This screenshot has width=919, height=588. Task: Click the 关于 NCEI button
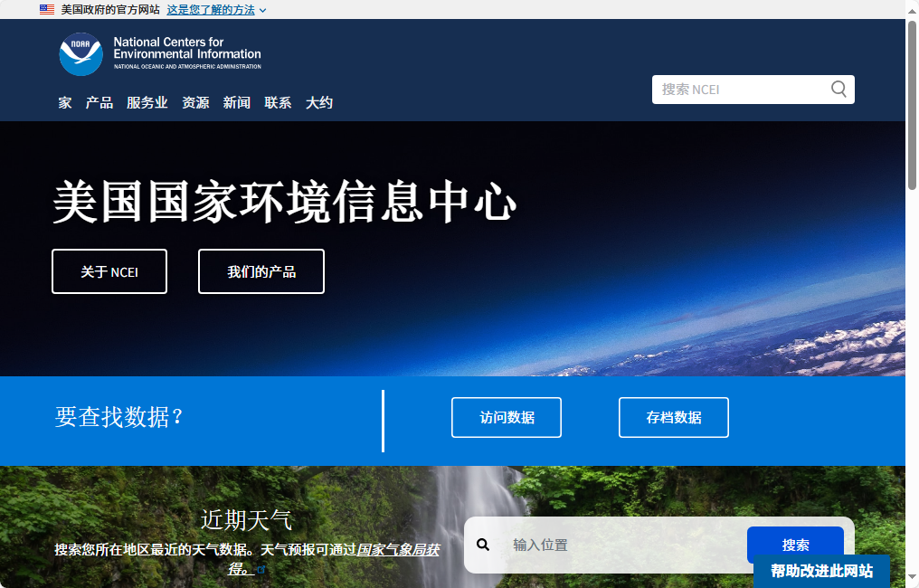109,271
